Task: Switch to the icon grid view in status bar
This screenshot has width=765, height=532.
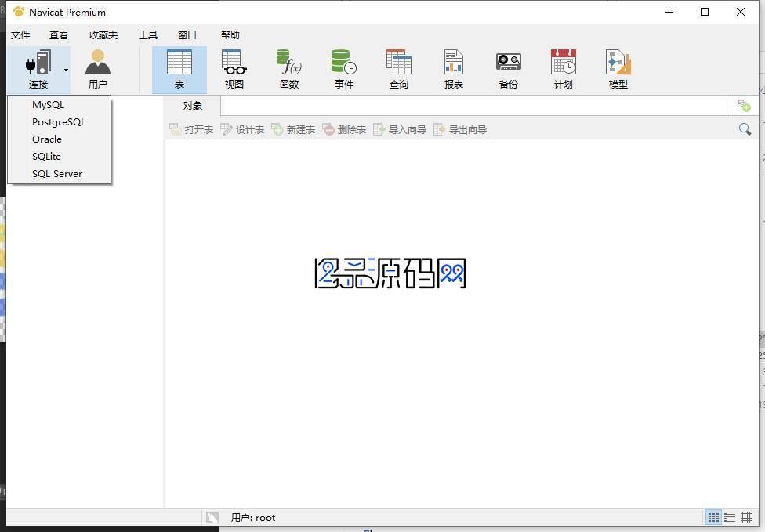Action: pos(713,517)
